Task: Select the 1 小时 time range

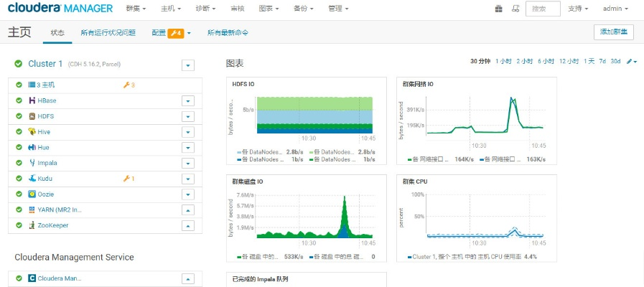Action: tap(503, 61)
